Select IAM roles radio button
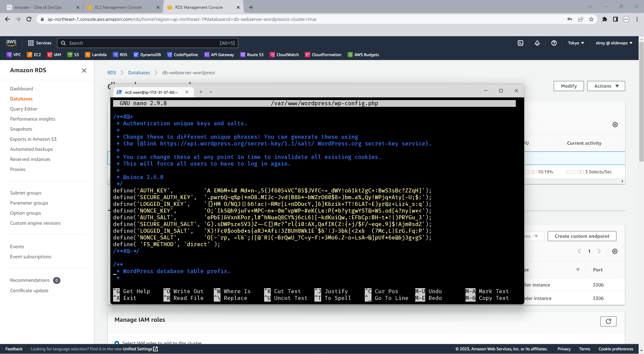The image size is (644, 354). 117,343
